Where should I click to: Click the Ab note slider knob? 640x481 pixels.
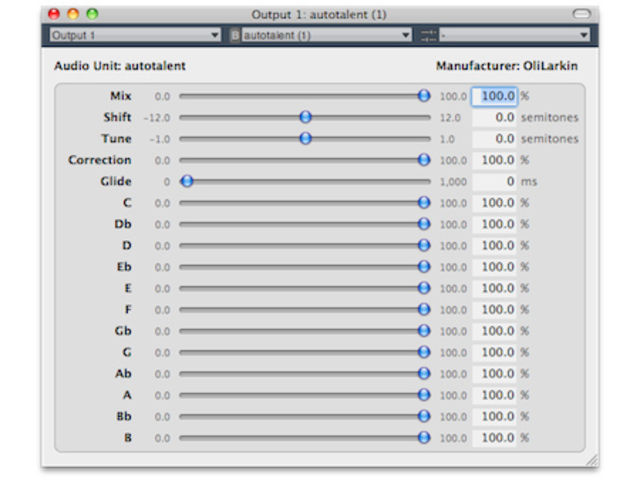coord(424,373)
